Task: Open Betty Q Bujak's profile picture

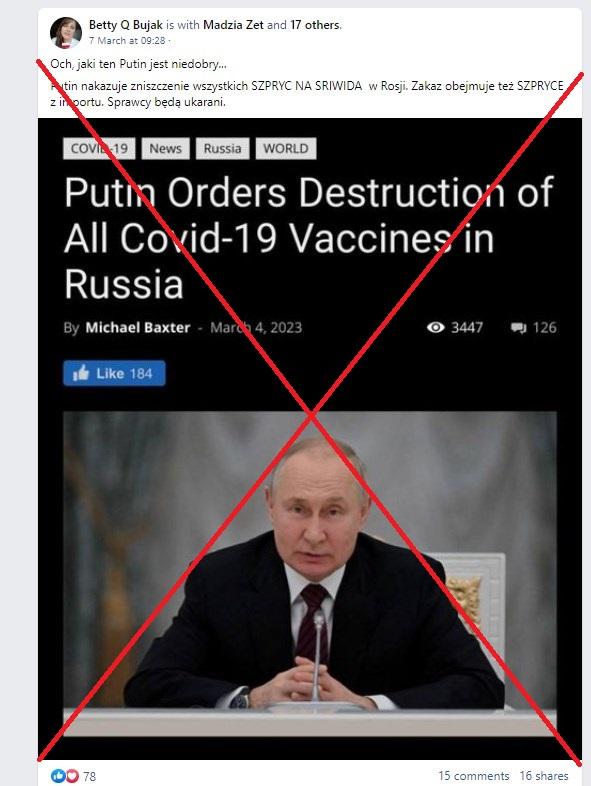Action: (x=66, y=33)
